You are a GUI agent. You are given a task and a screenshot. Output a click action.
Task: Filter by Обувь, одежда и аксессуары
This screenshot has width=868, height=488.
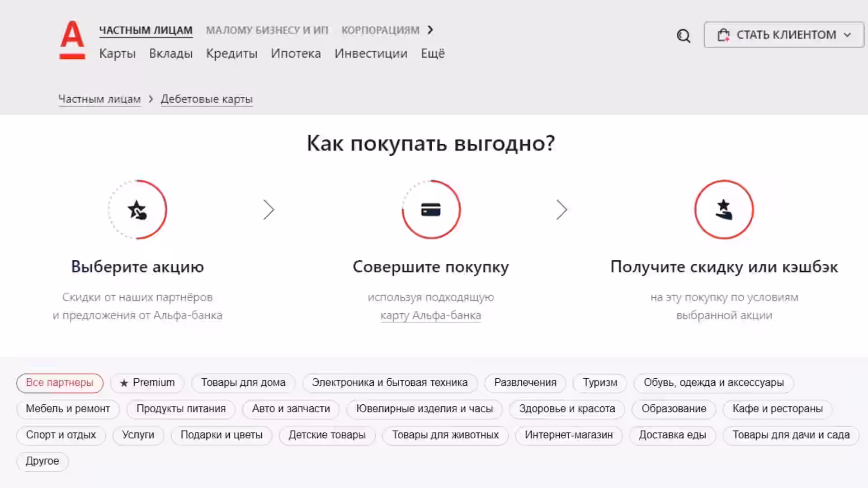pyautogui.click(x=713, y=383)
